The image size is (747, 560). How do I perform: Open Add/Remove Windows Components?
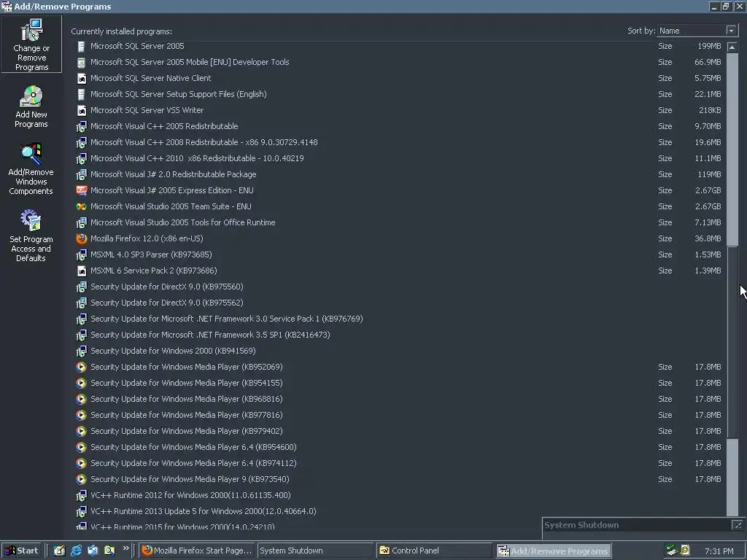[31, 168]
